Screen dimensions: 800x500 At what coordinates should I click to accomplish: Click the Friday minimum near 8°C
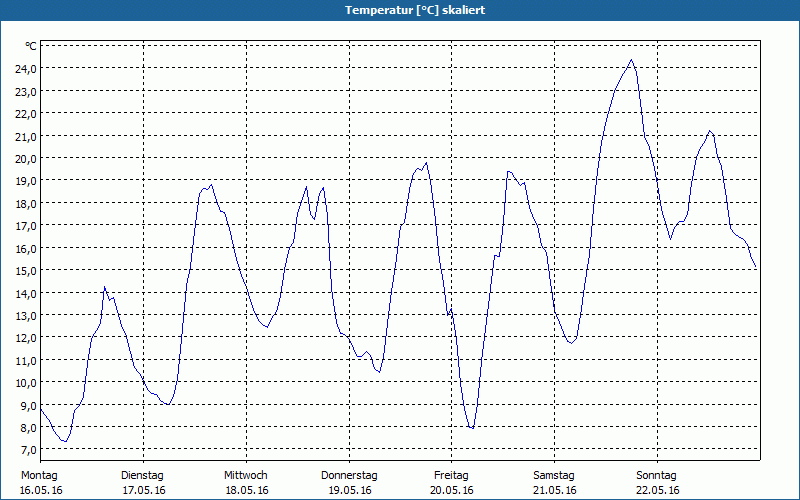coord(472,428)
